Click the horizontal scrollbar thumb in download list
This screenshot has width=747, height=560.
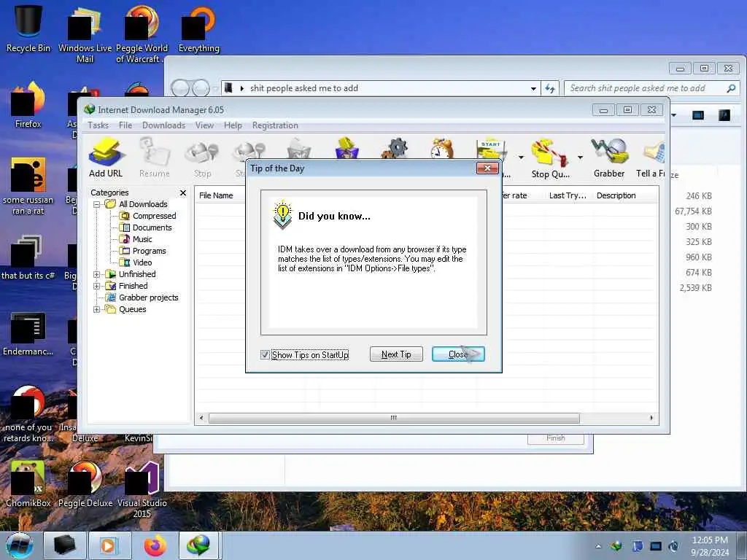coord(394,418)
